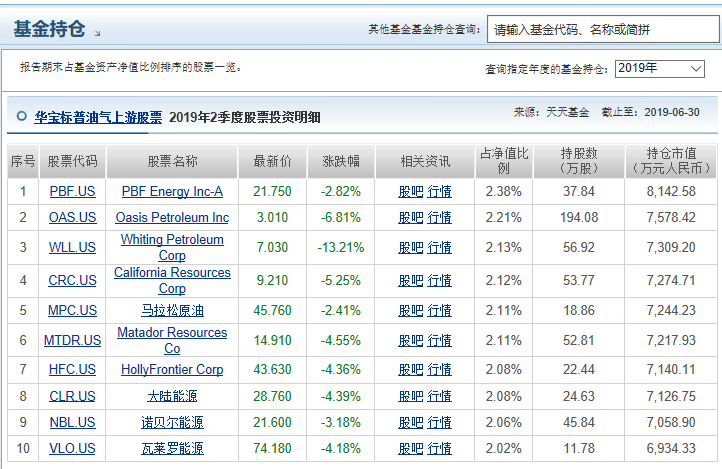
Task: Open 行情 link in VLO.US row
Action: pyautogui.click(x=439, y=448)
